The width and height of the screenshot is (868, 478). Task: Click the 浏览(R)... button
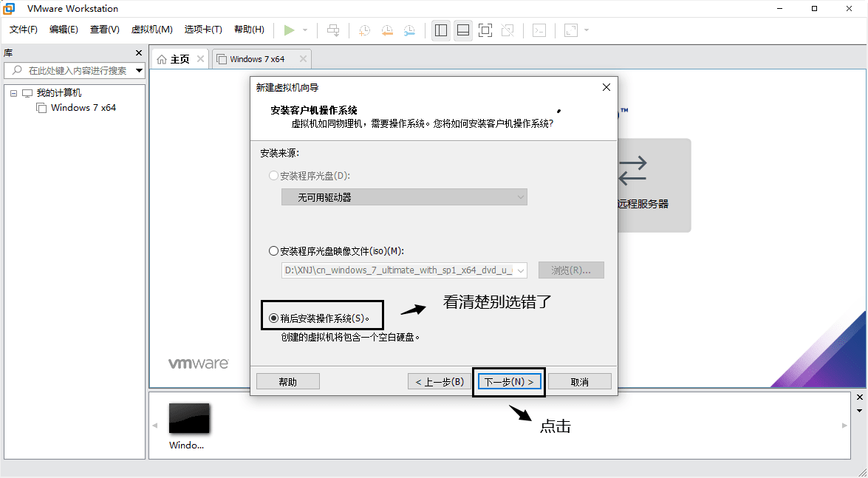click(x=571, y=270)
